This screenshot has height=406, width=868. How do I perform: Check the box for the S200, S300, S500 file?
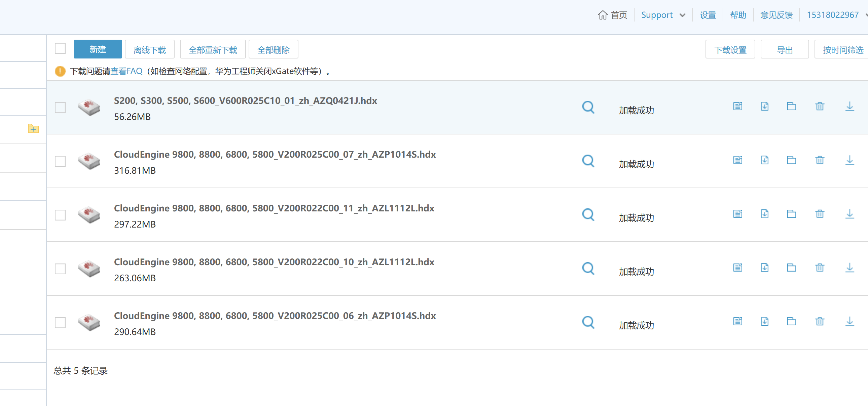(x=60, y=108)
